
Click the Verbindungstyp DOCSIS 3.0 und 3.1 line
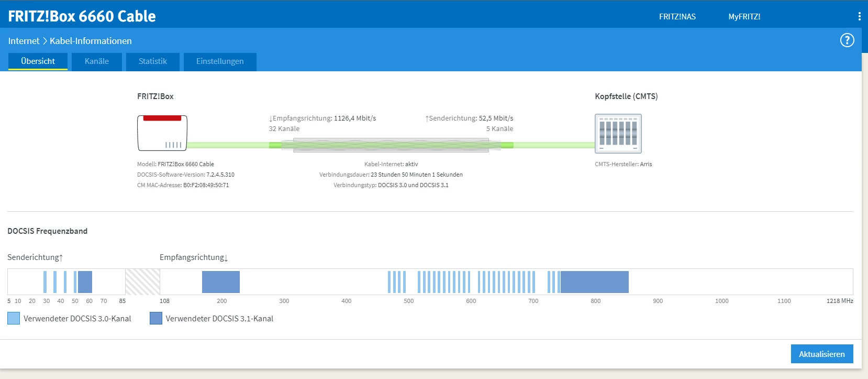(391, 185)
